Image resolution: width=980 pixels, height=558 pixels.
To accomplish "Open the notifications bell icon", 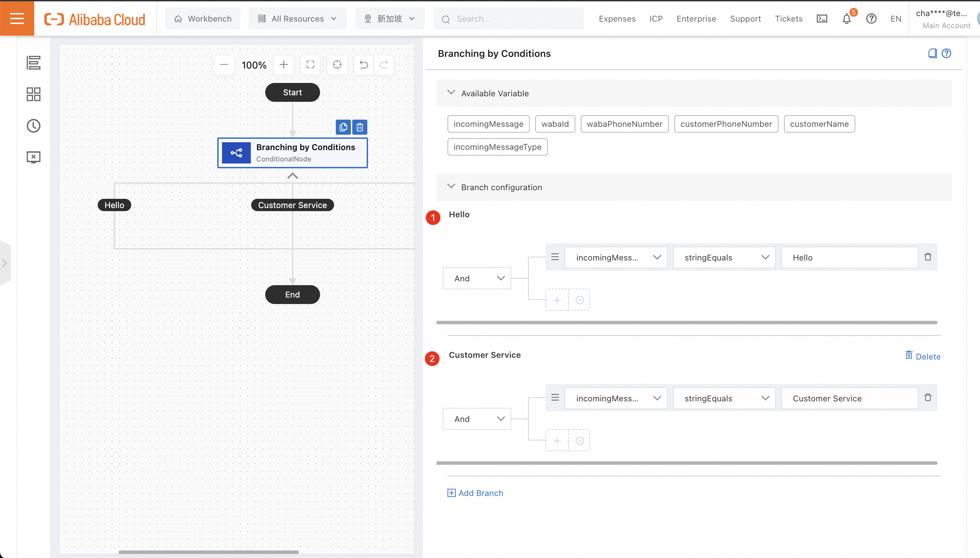I will (x=846, y=19).
